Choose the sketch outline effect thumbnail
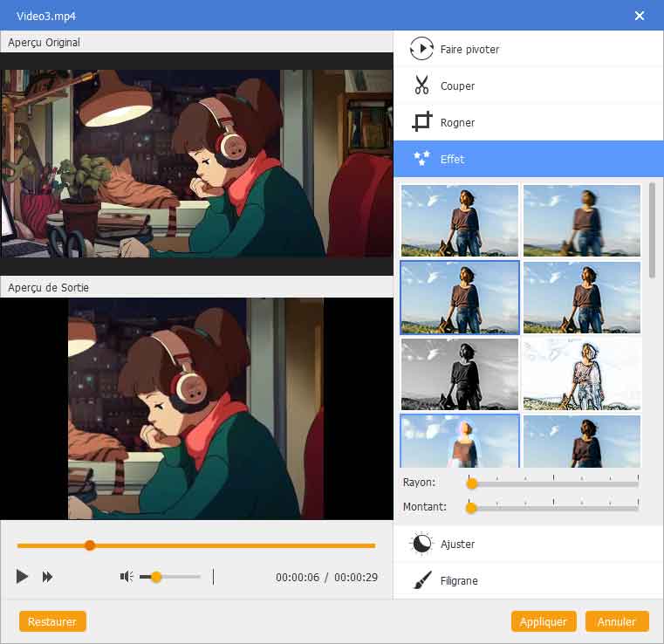Viewport: 664px width, 644px height. [582, 373]
